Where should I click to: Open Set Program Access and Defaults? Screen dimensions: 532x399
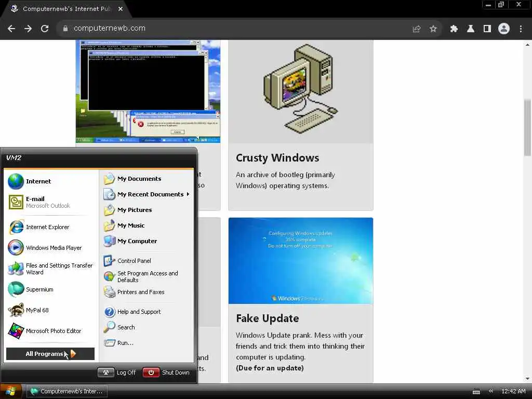(141, 276)
